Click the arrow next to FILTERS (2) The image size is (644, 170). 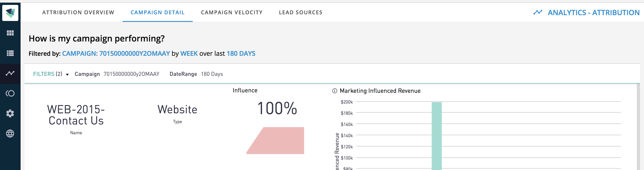(x=67, y=75)
